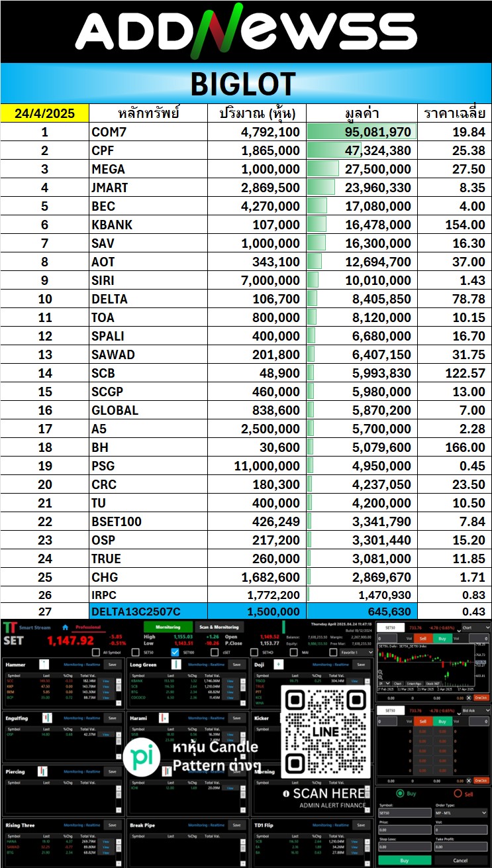Image resolution: width=492 pixels, height=868 pixels.
Task: Click the Take Profit input field
Action: (x=461, y=847)
